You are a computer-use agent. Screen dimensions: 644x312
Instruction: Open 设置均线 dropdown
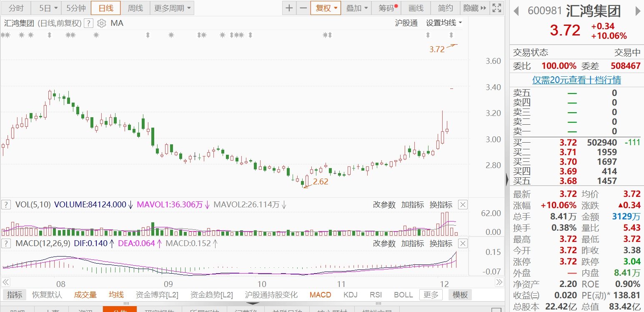pyautogui.click(x=444, y=23)
